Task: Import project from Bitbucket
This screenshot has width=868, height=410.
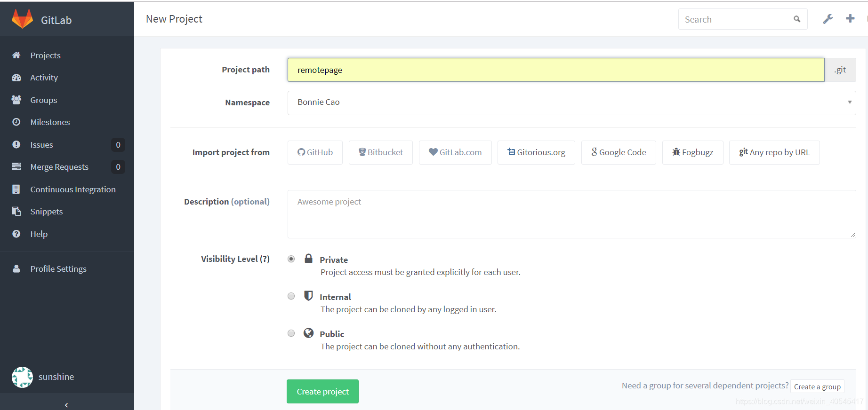Action: pos(381,152)
